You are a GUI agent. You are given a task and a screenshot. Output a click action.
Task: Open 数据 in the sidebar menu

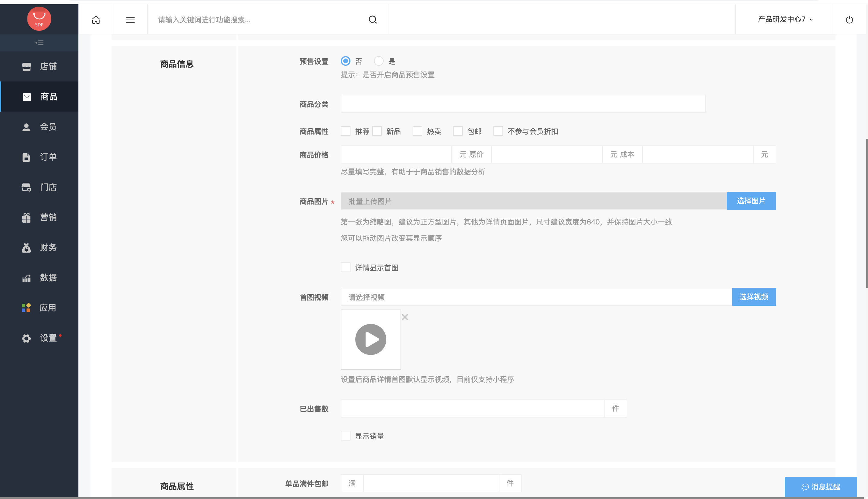(x=39, y=278)
